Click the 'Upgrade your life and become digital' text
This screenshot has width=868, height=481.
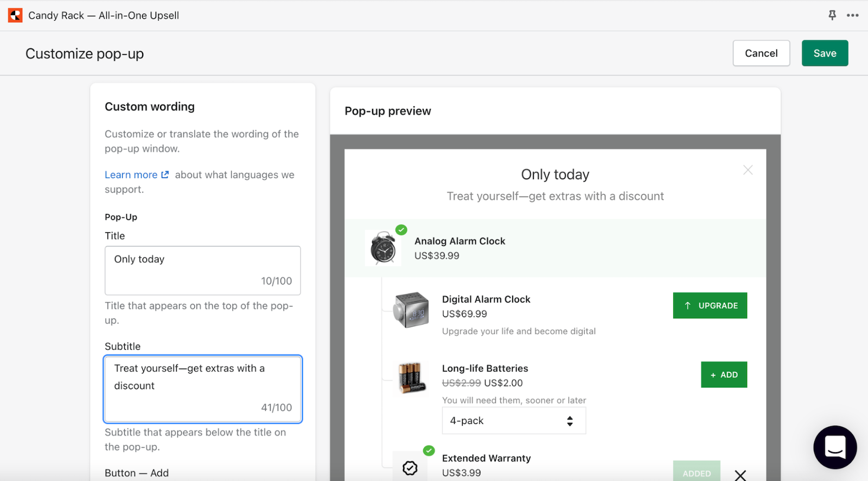tap(519, 331)
